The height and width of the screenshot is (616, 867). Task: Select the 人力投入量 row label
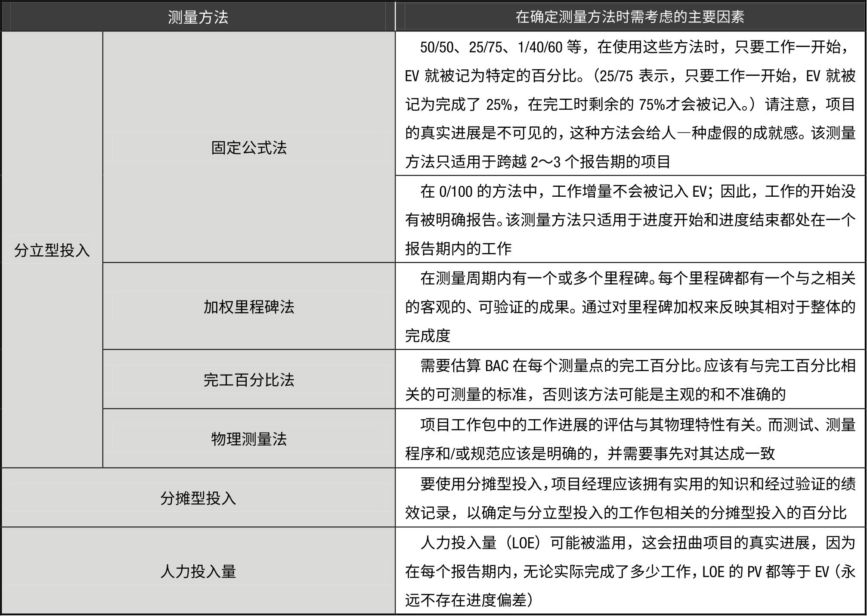coord(198,571)
